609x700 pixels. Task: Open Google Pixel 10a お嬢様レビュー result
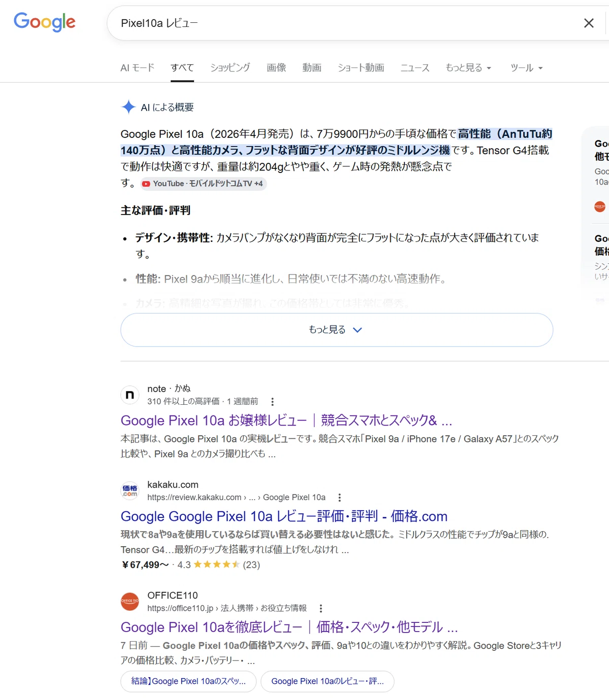click(286, 421)
